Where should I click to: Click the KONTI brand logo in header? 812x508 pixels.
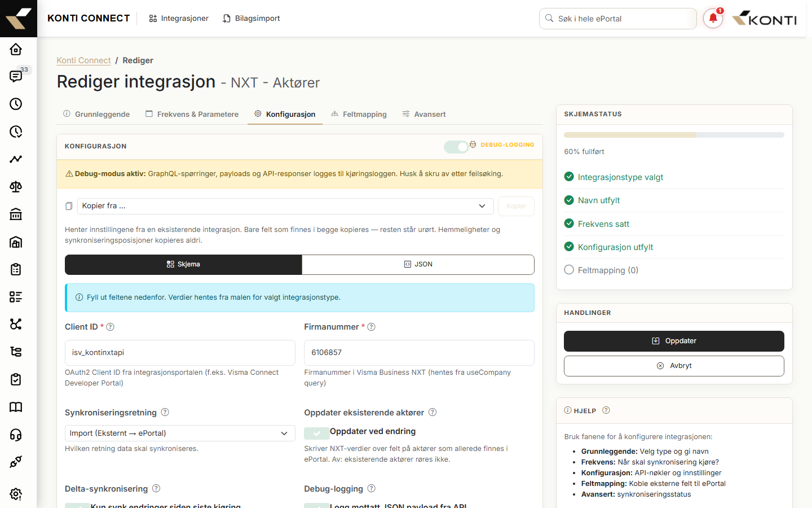pyautogui.click(x=764, y=19)
